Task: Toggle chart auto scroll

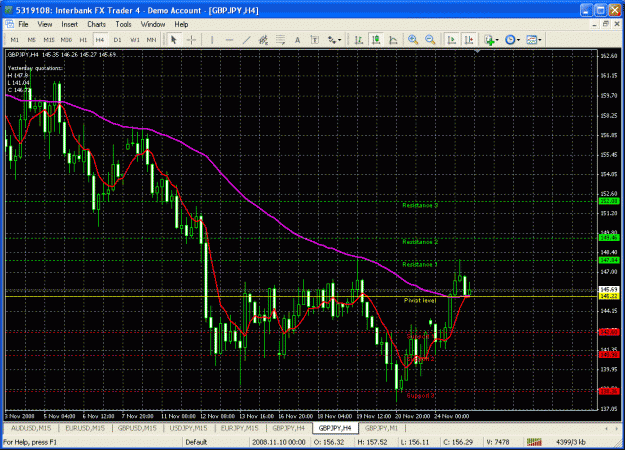Action: click(x=452, y=40)
